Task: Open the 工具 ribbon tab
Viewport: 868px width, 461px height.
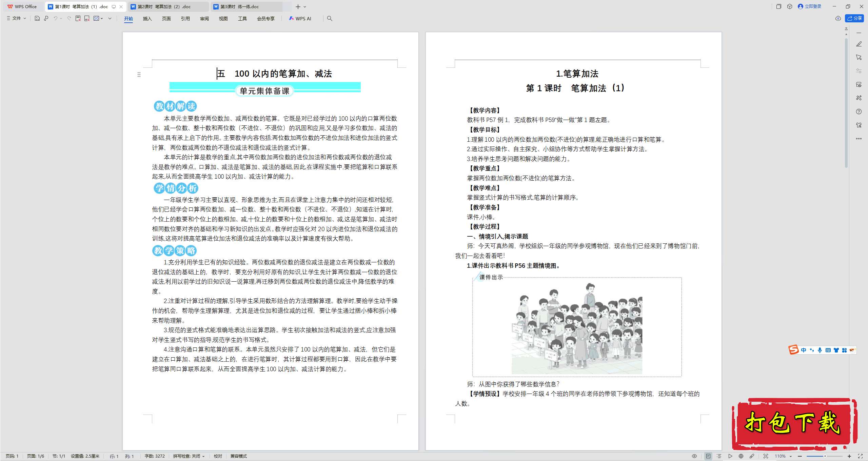Action: [x=242, y=19]
